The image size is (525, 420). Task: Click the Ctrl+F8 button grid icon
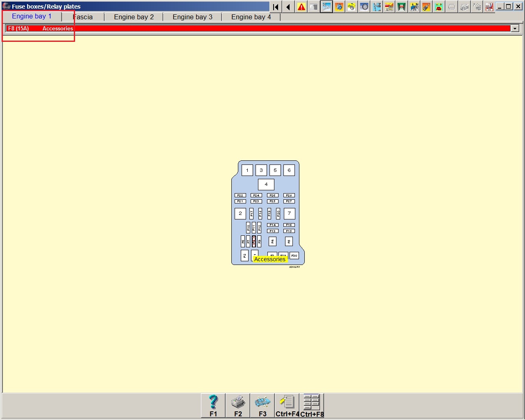click(312, 405)
